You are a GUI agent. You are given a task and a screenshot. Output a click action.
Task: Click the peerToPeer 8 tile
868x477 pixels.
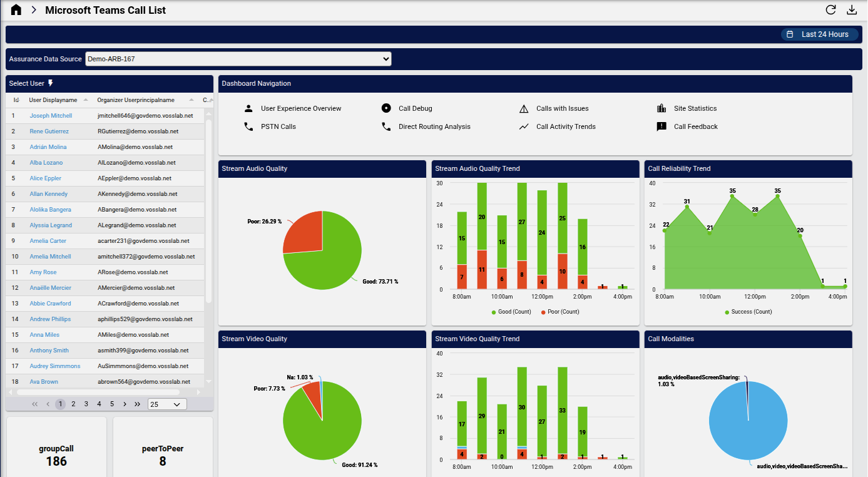(x=163, y=447)
